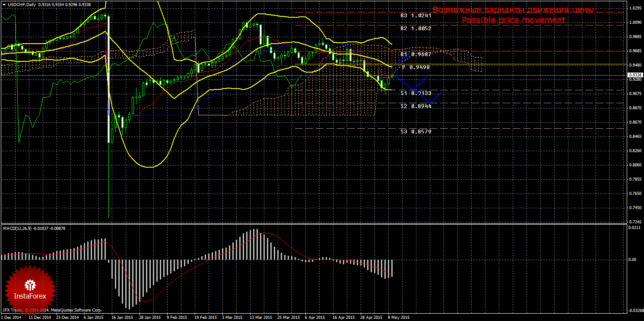Click the 'Possible price movement' red text
The image size is (644, 321).
513,20
